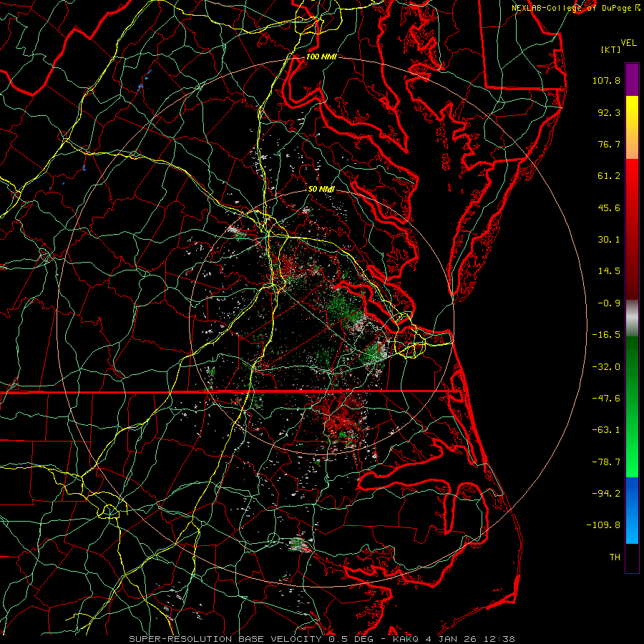644x644 pixels.
Task: Click the 92.3 legend value
Action: coord(609,112)
